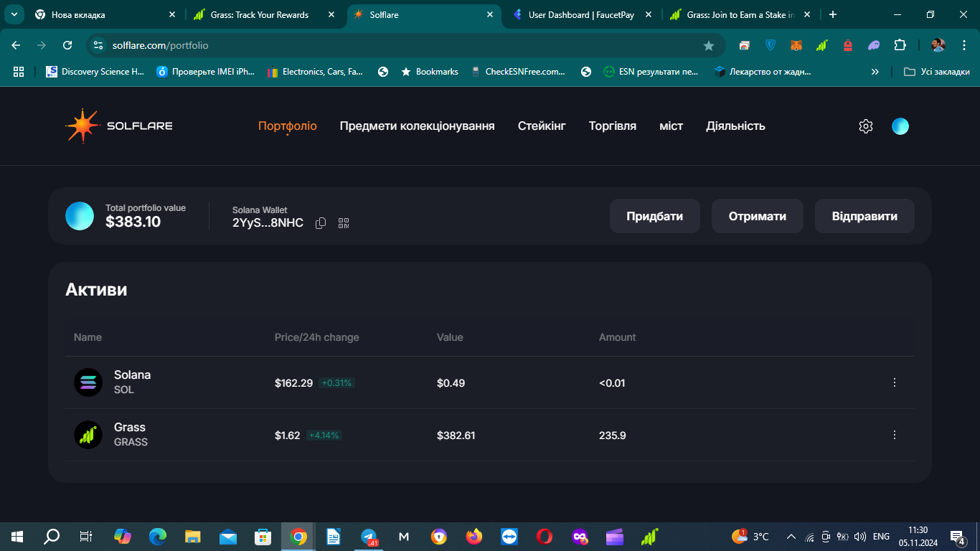Open the Chrome extensions puzzle menu
The height and width of the screenshot is (551, 980).
point(900,45)
